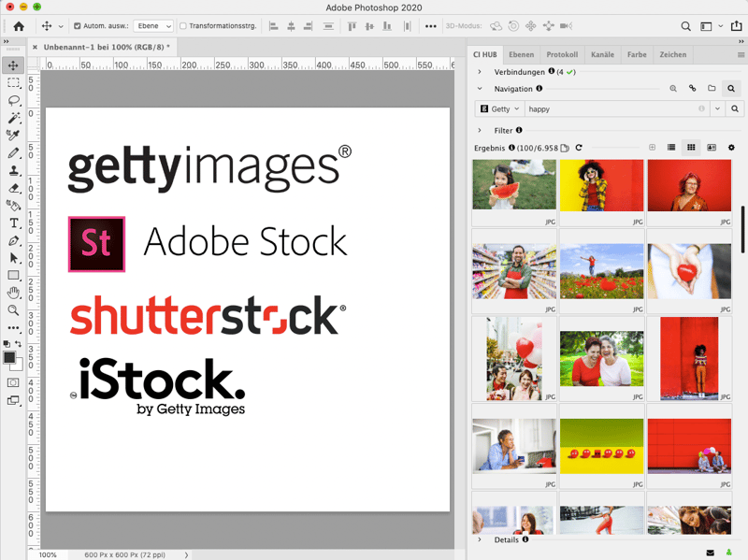Click the envelope icon at the panel bottom
This screenshot has height=560, width=748.
710,553
